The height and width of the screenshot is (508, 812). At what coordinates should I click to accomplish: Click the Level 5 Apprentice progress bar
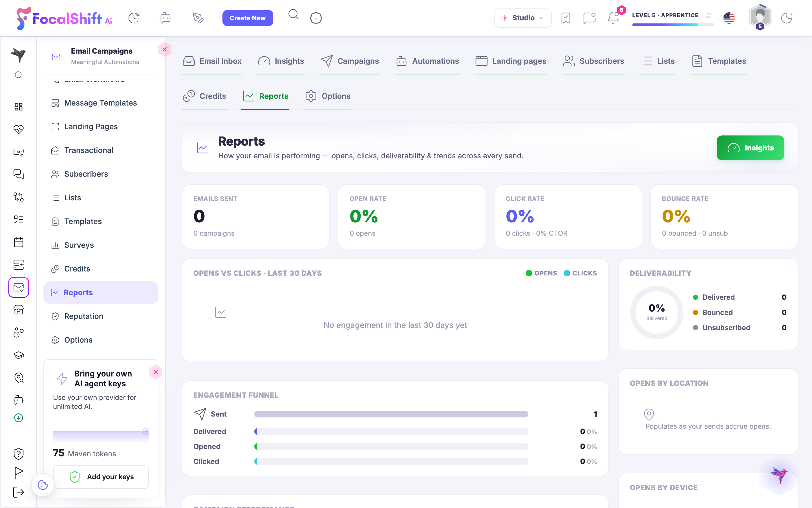coord(673,25)
